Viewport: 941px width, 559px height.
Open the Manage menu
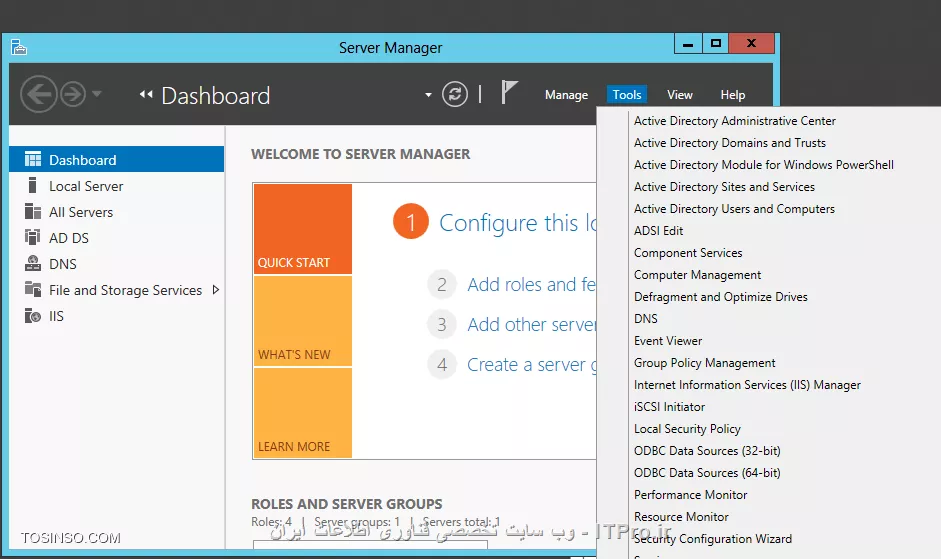[x=566, y=95]
